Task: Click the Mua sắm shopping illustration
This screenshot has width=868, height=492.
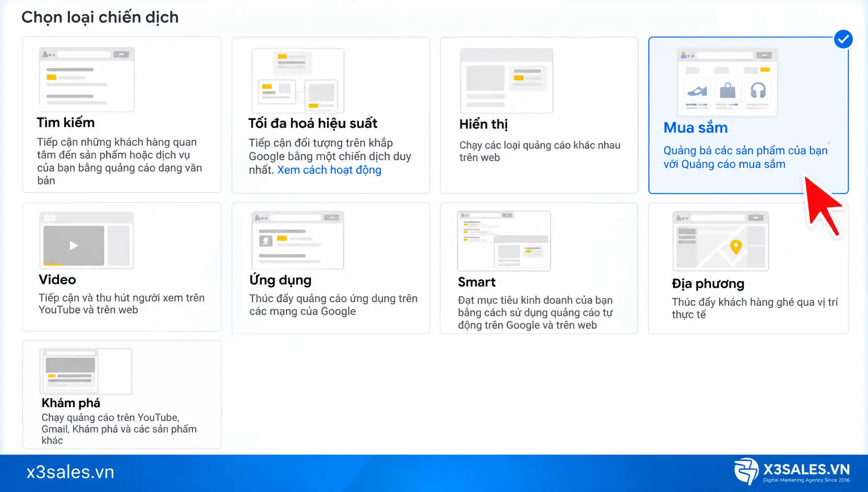Action: pyautogui.click(x=727, y=82)
